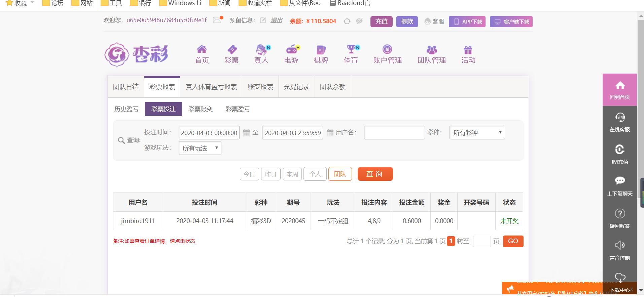Expand 所有玩法 play method dropdown
The width and height of the screenshot is (644, 297).
[x=200, y=148]
